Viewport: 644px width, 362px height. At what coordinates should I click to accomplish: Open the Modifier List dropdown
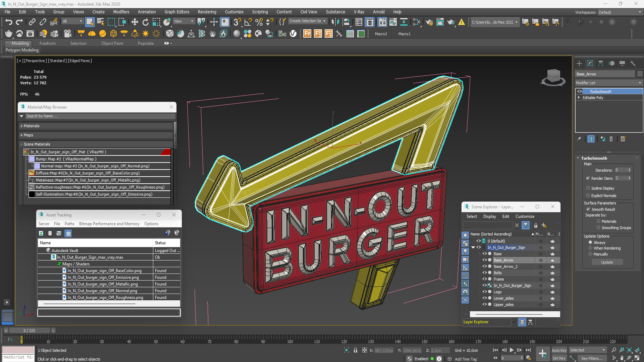click(x=609, y=83)
